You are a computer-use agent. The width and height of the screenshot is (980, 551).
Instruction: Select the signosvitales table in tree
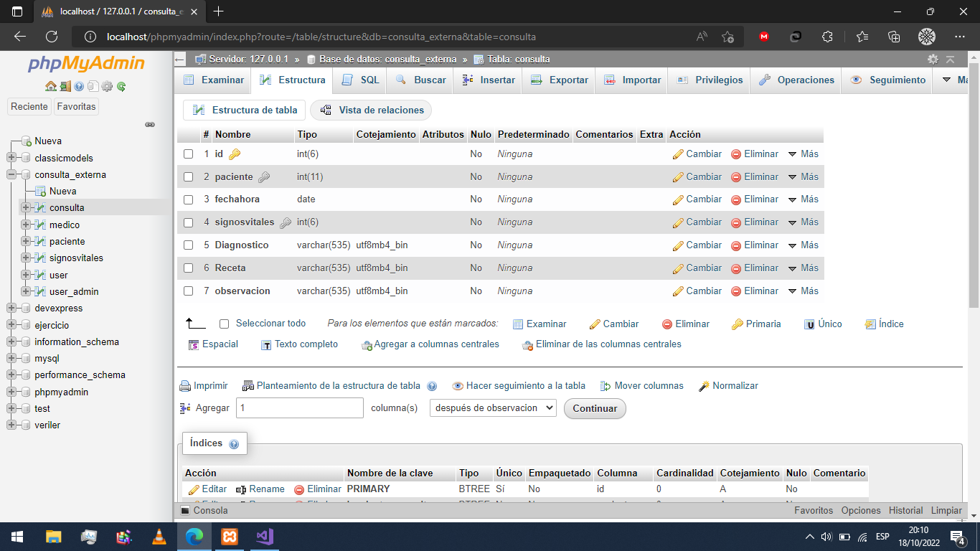point(76,258)
